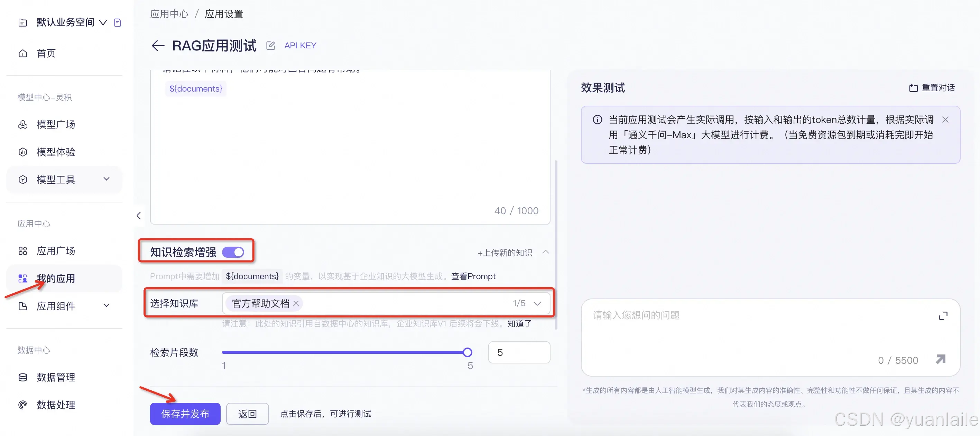Collapse the left sidebar with arrow handle

click(139, 216)
